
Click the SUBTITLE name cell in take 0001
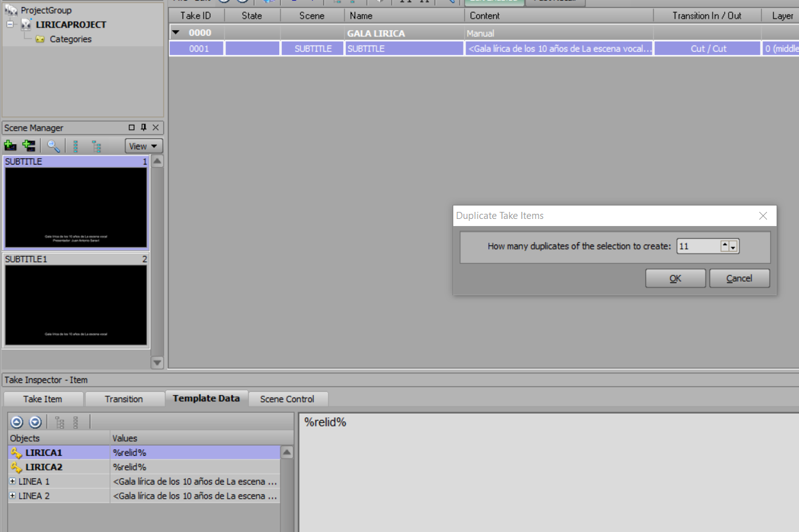point(405,48)
